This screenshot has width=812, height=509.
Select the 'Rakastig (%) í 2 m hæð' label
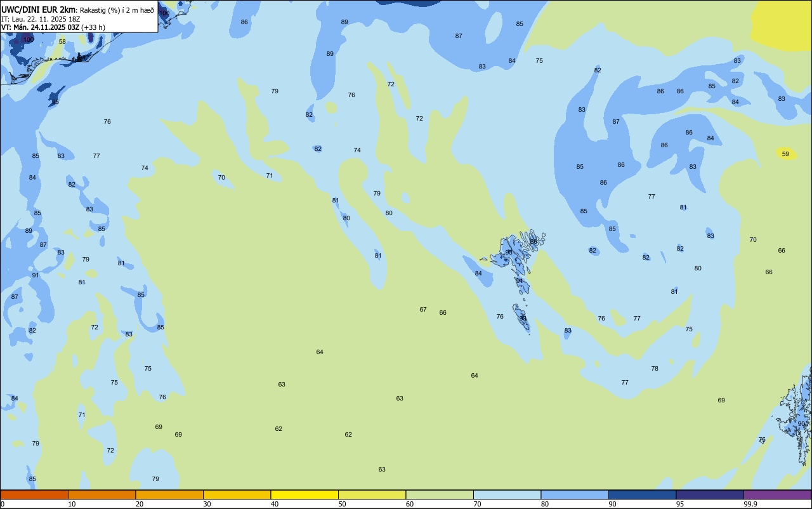(x=117, y=10)
